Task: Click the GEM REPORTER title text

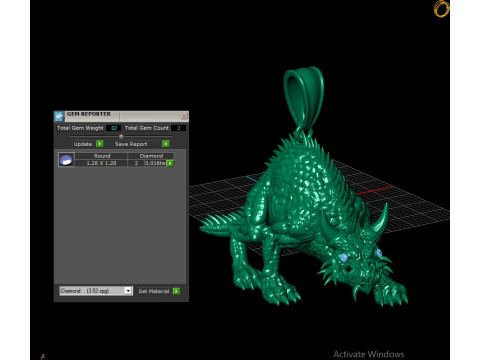Action: pos(88,114)
